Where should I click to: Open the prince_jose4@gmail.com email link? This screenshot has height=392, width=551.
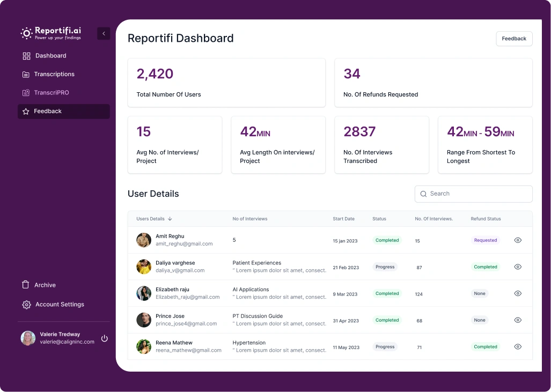coord(186,324)
